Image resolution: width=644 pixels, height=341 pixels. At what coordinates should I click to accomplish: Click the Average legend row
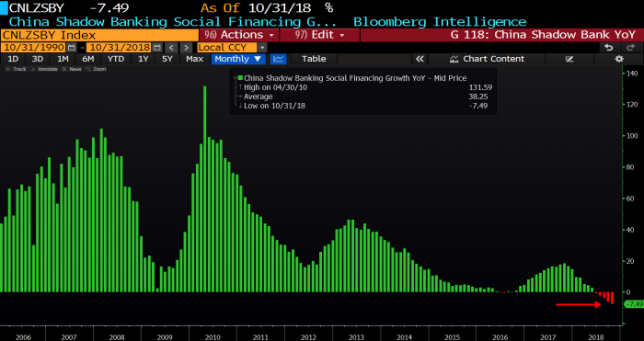pos(258,97)
